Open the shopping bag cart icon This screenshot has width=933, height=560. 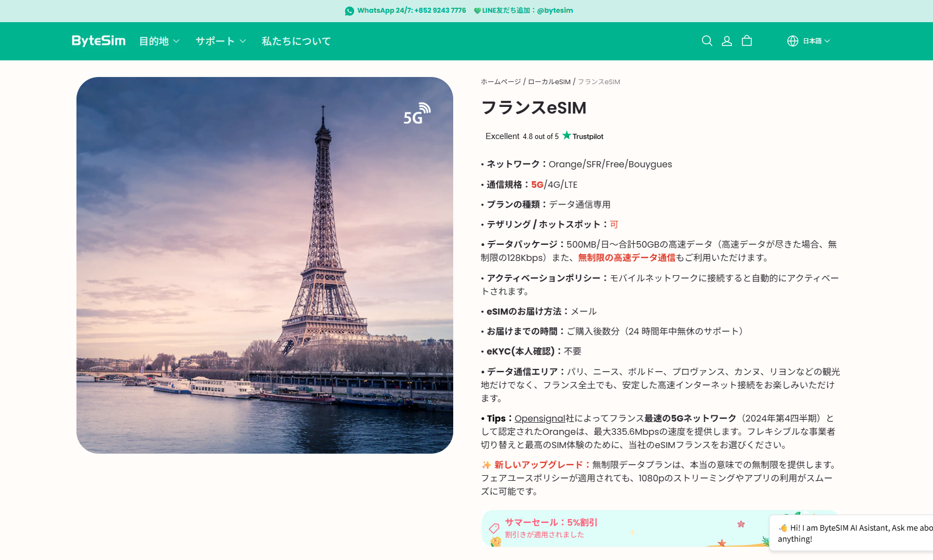click(x=747, y=41)
